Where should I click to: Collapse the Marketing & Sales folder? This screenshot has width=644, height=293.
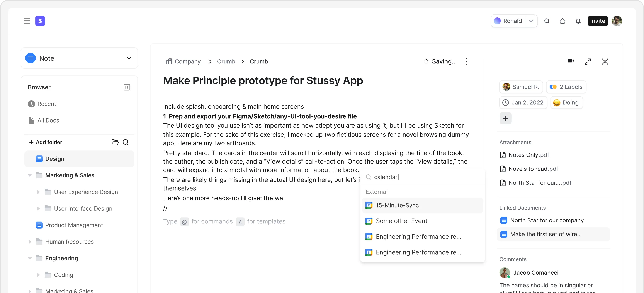tap(30, 175)
